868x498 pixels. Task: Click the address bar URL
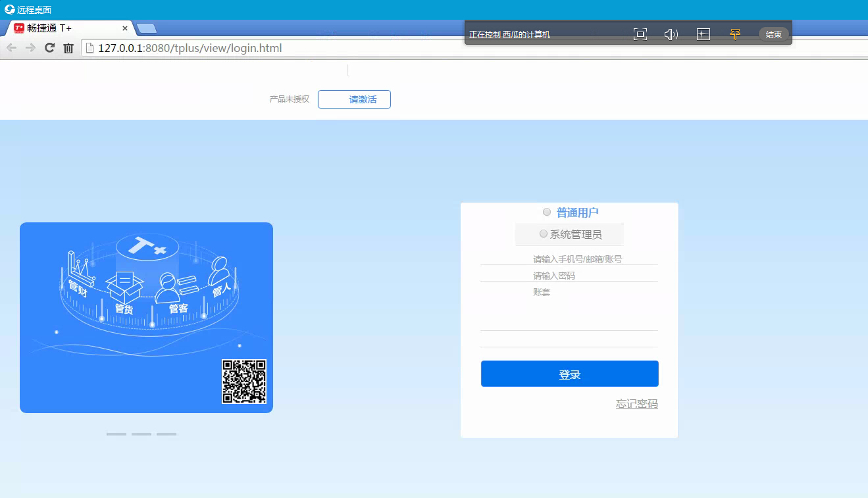tap(190, 48)
